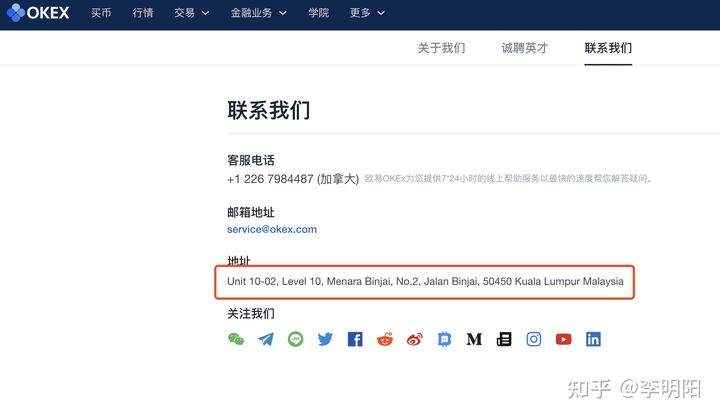Open the Instagram camera icon
The width and height of the screenshot is (720, 418).
[534, 339]
